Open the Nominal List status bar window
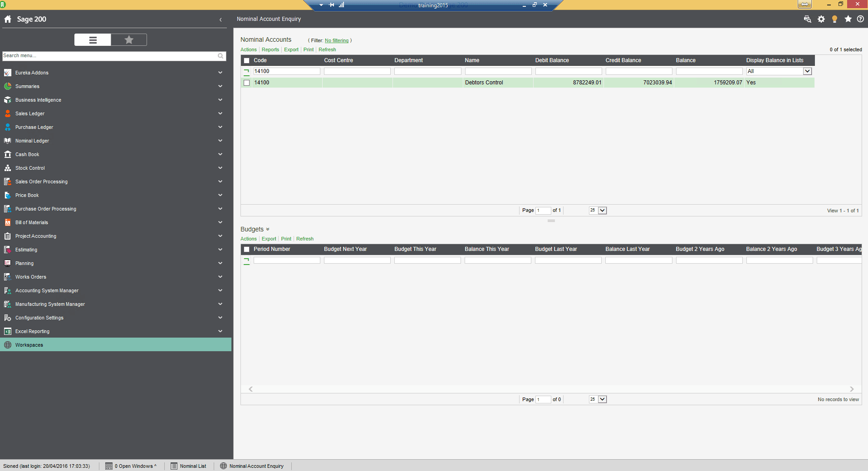This screenshot has width=868, height=471. (x=188, y=466)
